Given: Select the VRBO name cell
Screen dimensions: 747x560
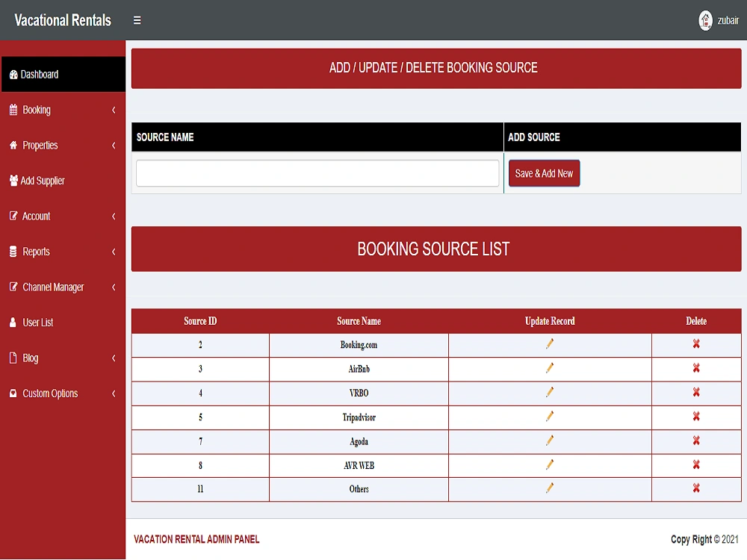Looking at the screenshot, I should [x=359, y=393].
